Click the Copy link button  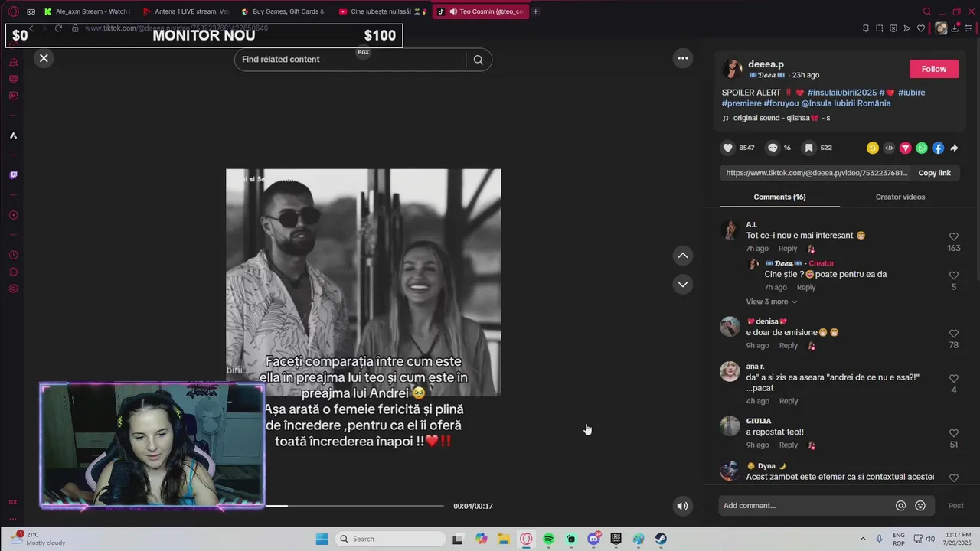tap(934, 173)
